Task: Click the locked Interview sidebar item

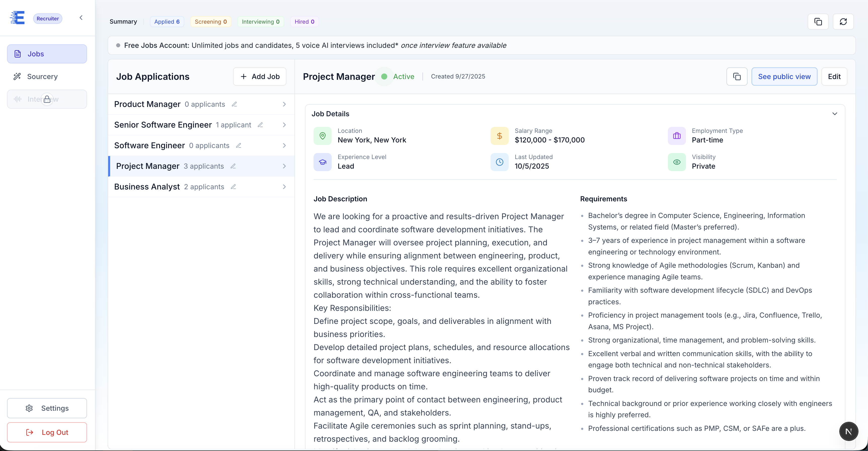Action: coord(47,99)
